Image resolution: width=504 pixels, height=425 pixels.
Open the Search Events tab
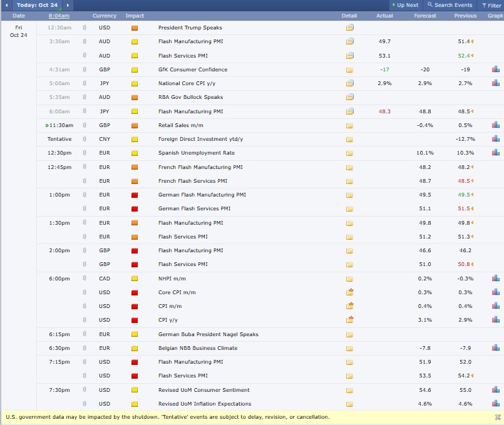(x=450, y=5)
